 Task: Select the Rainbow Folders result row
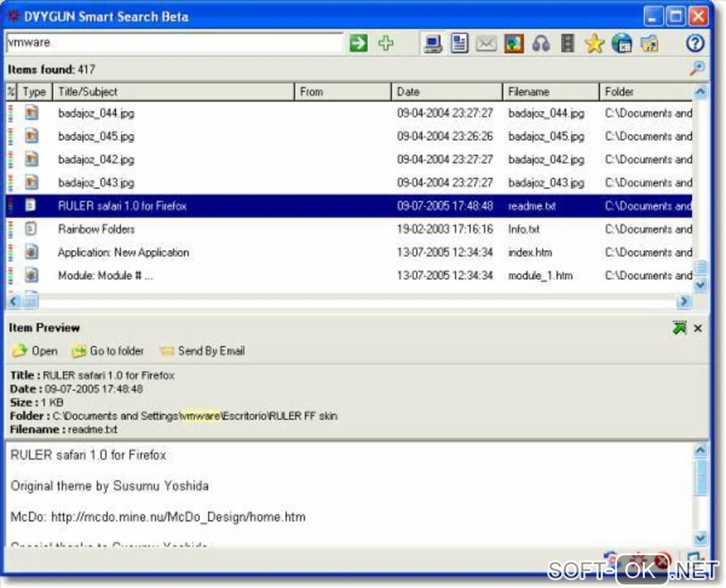coord(349,229)
